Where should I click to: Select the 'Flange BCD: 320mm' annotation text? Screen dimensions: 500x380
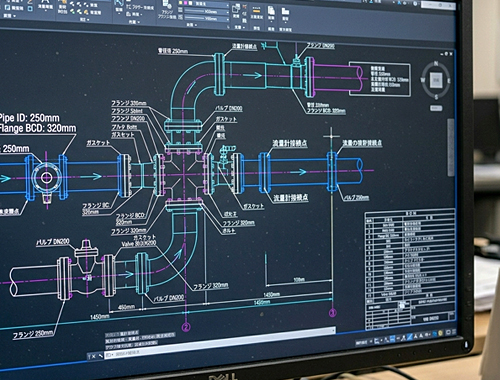click(x=37, y=128)
